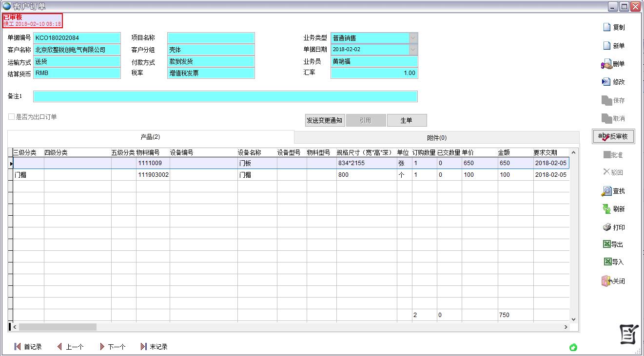Toggle the 是否为出口订单 checkbox
The image size is (644, 356).
click(11, 117)
